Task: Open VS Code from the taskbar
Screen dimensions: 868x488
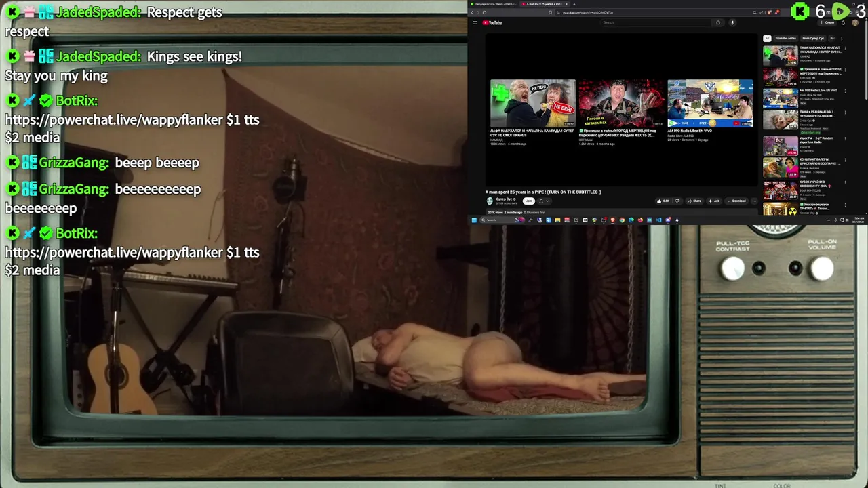Action: pos(659,220)
